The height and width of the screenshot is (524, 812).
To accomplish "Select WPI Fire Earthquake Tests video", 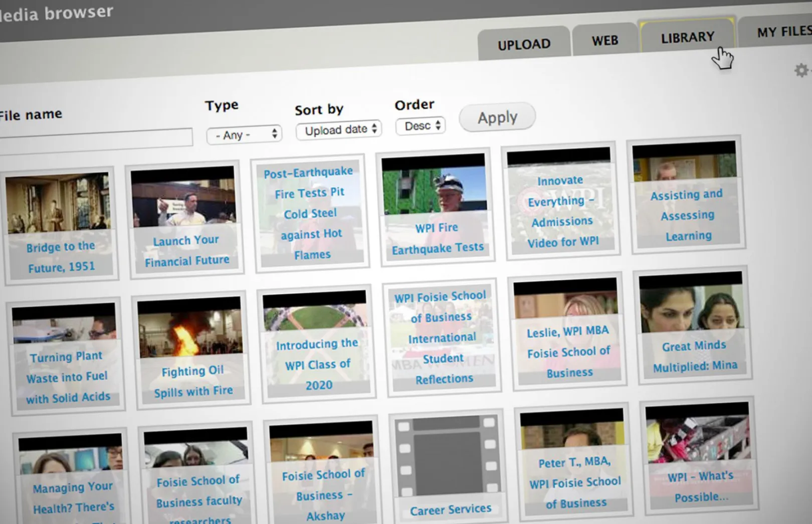I will pos(435,206).
